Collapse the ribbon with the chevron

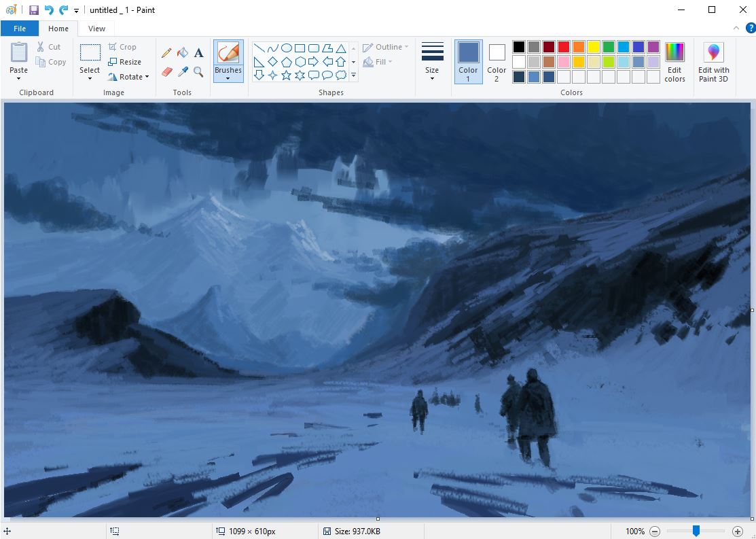tap(736, 29)
